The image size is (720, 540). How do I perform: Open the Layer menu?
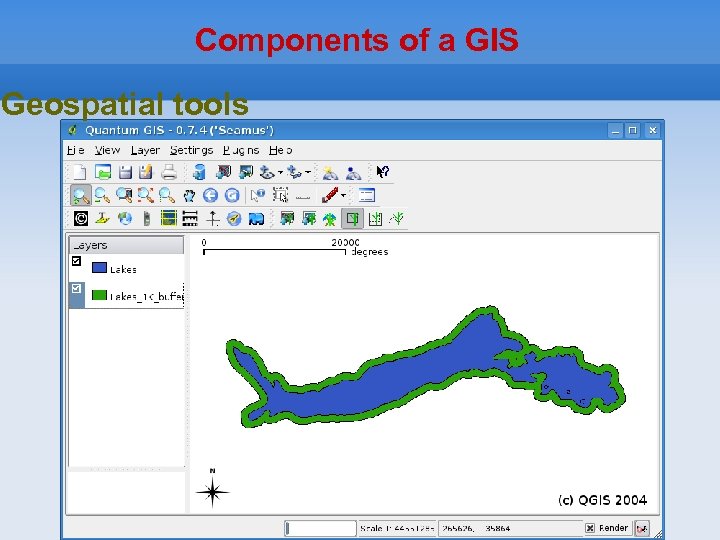pos(145,150)
